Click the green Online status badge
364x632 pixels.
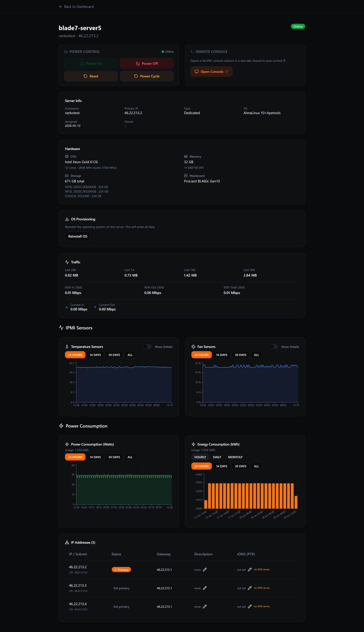pyautogui.click(x=298, y=27)
